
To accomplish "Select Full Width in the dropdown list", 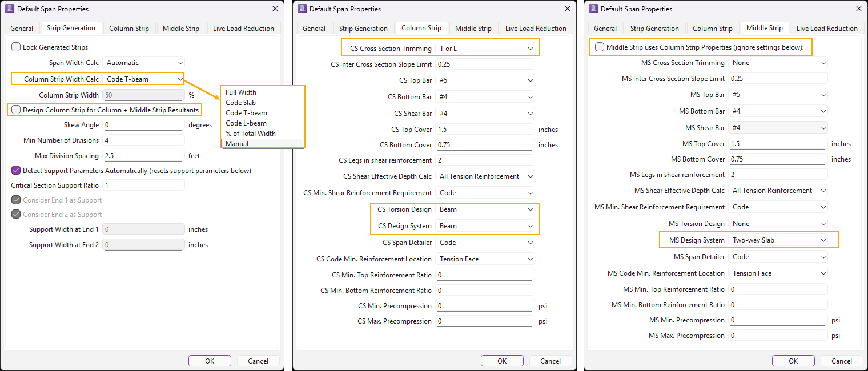I will [x=263, y=92].
